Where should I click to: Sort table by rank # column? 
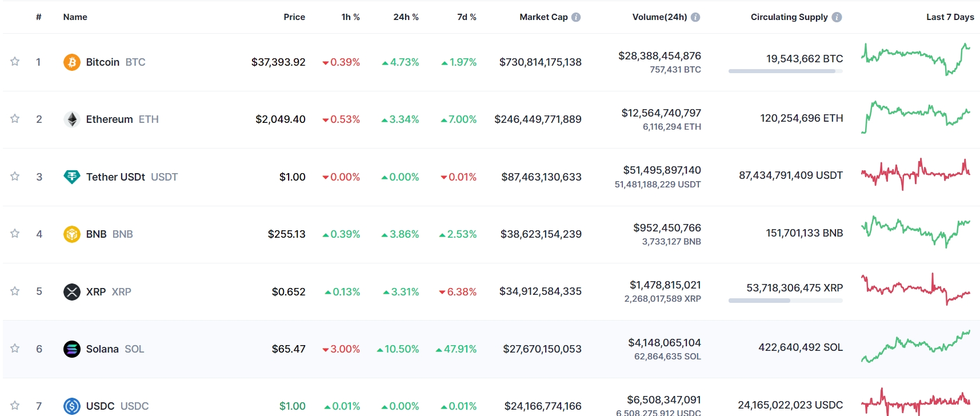39,17
